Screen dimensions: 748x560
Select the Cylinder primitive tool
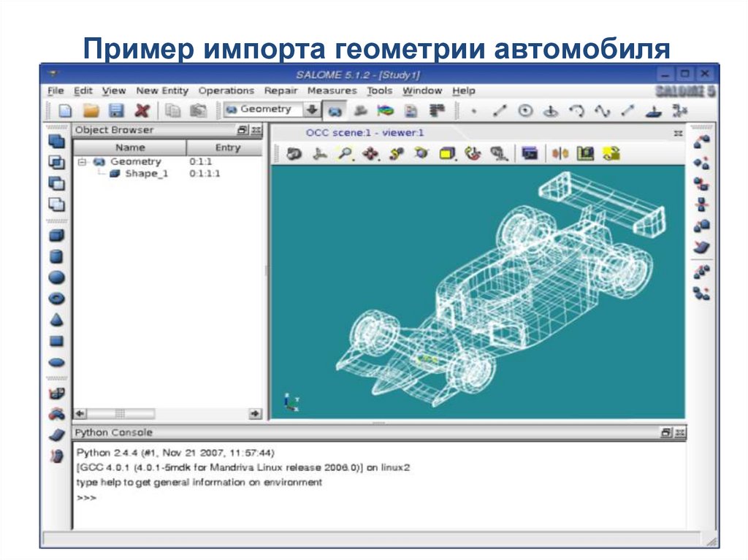tap(56, 256)
